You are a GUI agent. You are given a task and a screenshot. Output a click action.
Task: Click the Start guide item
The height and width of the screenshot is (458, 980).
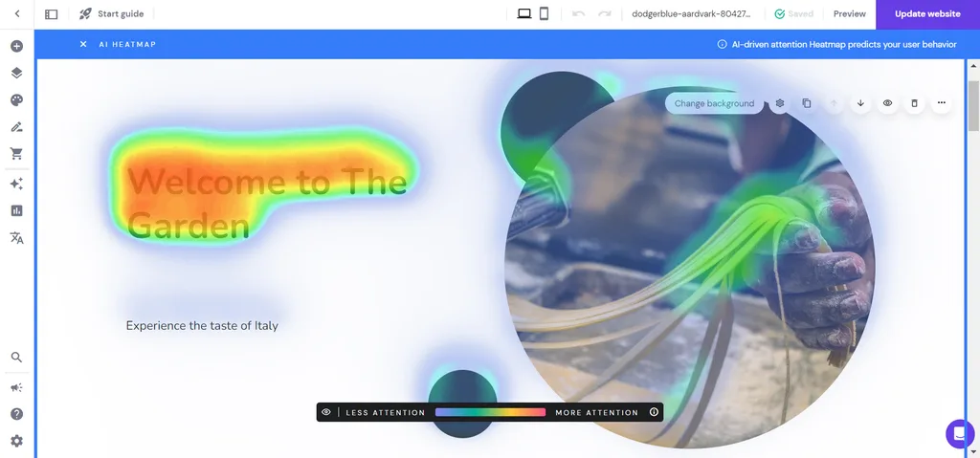point(111,13)
